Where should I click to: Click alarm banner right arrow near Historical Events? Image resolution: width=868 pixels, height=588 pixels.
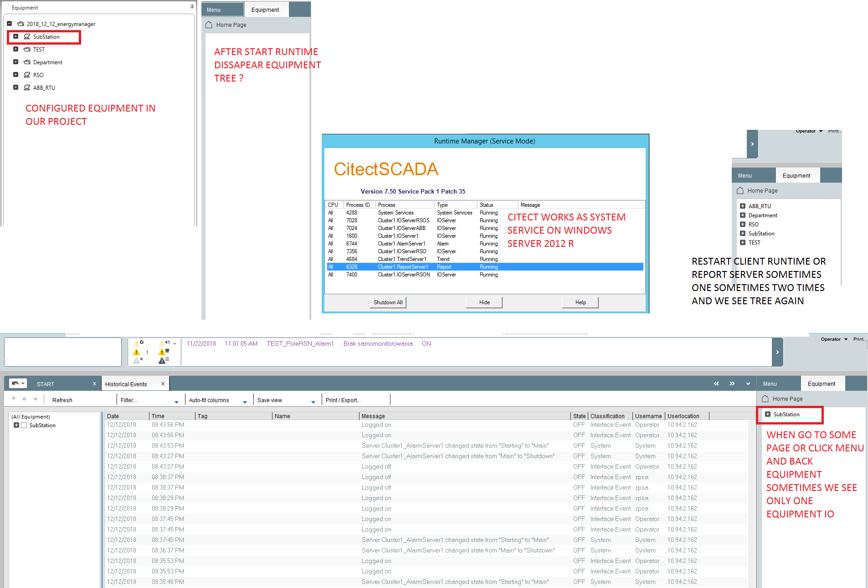(777, 352)
